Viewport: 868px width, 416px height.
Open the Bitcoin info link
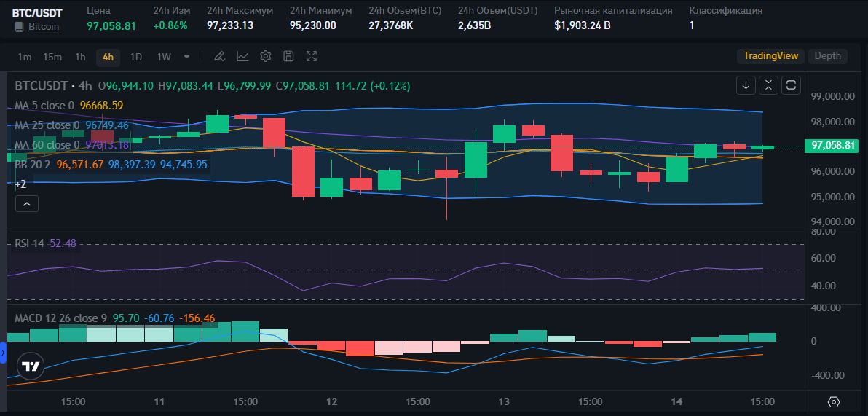[x=44, y=26]
